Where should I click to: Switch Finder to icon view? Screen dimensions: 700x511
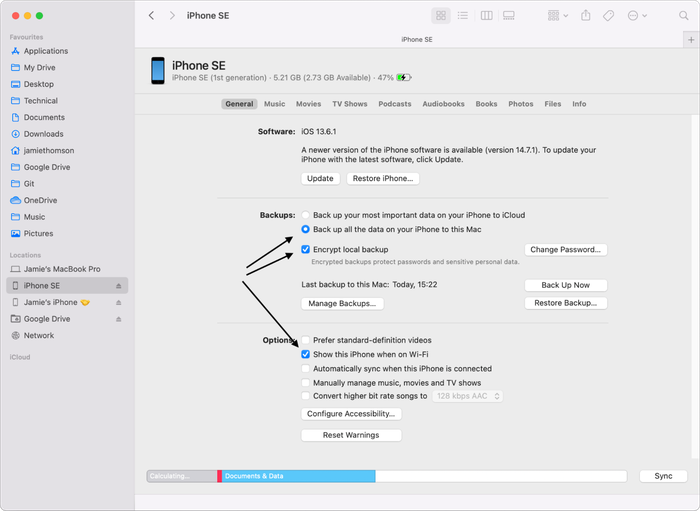click(441, 16)
